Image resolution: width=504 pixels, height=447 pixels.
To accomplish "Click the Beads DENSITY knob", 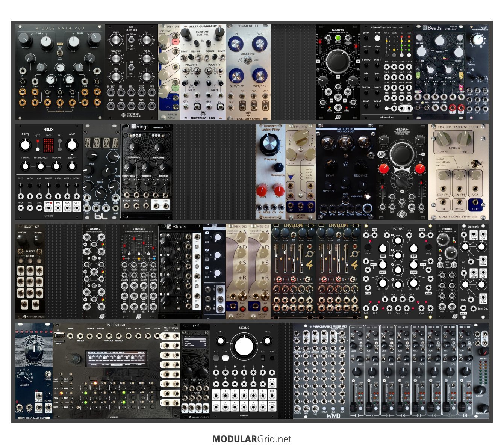I will 440,42.
